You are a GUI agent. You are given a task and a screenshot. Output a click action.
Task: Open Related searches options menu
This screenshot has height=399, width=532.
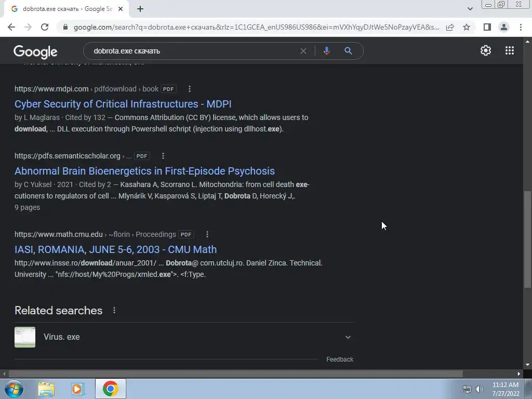click(114, 311)
